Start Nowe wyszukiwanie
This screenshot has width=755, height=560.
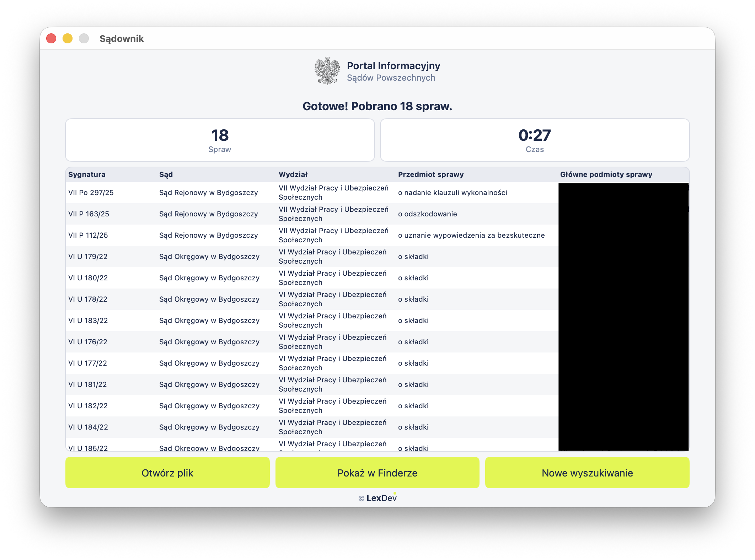tap(587, 473)
